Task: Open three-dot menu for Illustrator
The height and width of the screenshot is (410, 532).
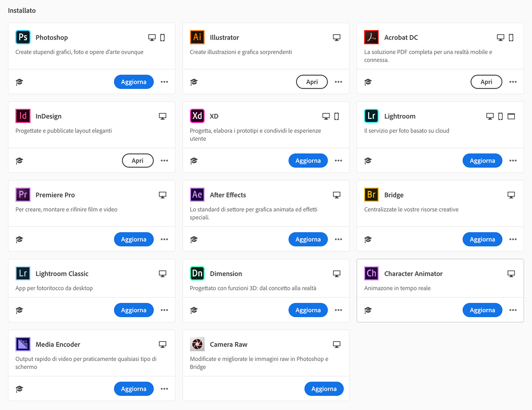Action: [339, 82]
